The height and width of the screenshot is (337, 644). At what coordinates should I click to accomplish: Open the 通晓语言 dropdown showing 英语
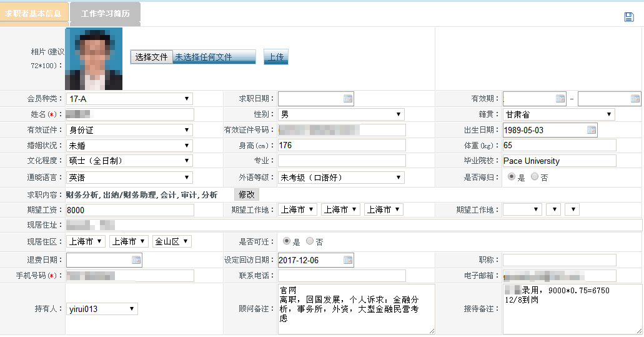pos(129,178)
